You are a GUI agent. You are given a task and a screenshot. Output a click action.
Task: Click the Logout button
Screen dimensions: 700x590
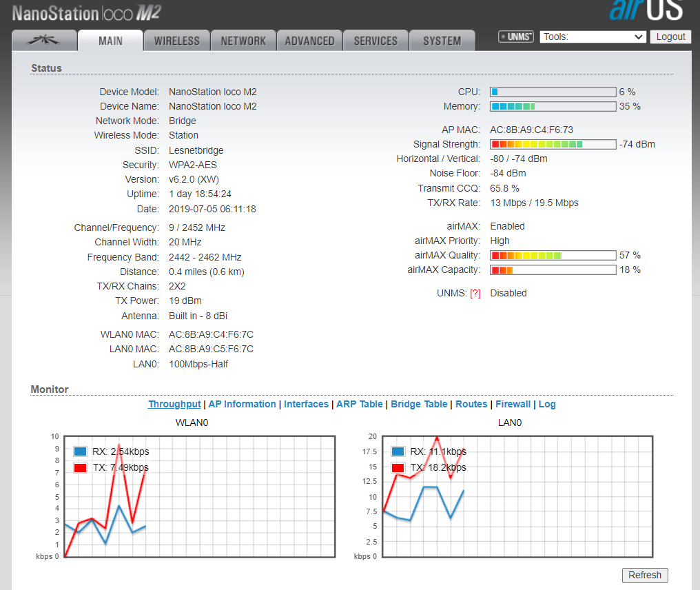pyautogui.click(x=670, y=37)
